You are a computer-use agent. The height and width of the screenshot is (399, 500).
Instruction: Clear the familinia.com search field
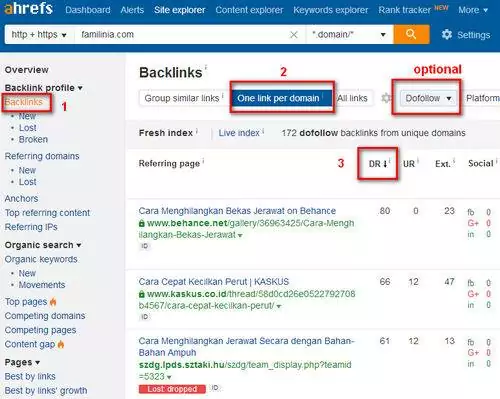pos(294,35)
